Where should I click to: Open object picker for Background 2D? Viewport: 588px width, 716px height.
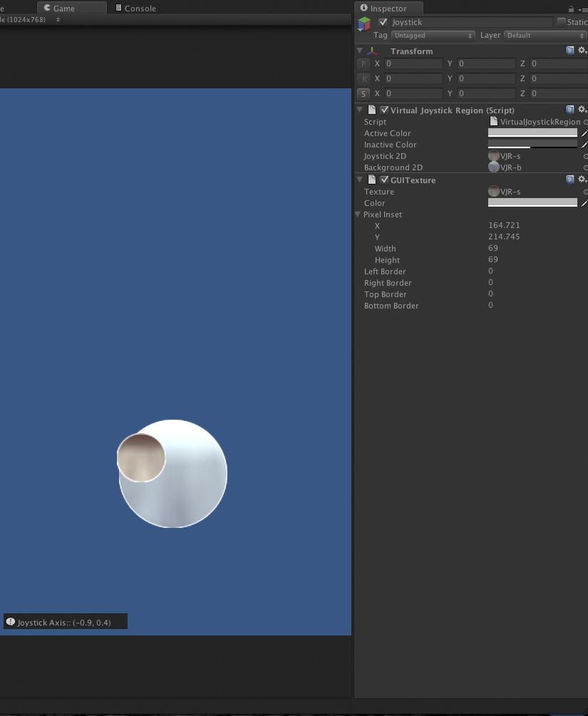point(586,167)
